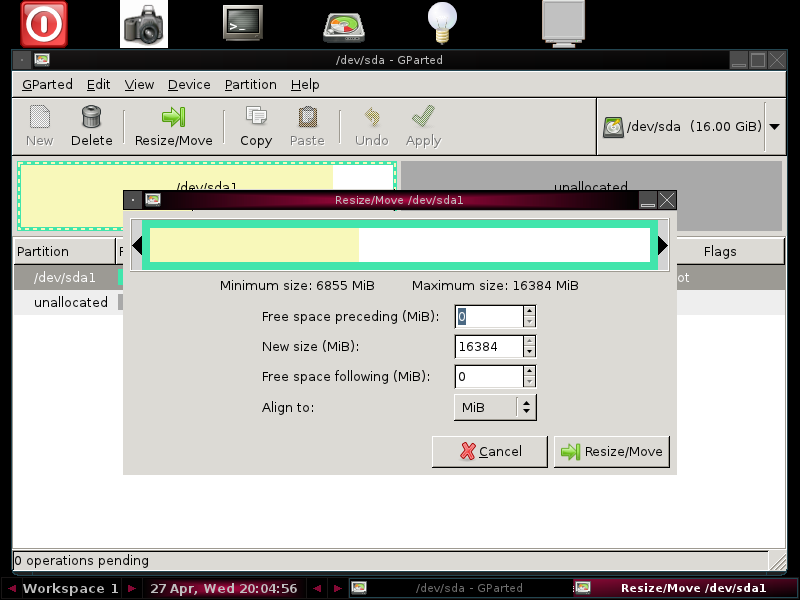Image resolution: width=800 pixels, height=600 pixels.
Task: Click the Cancel button in the dialog
Action: (490, 452)
